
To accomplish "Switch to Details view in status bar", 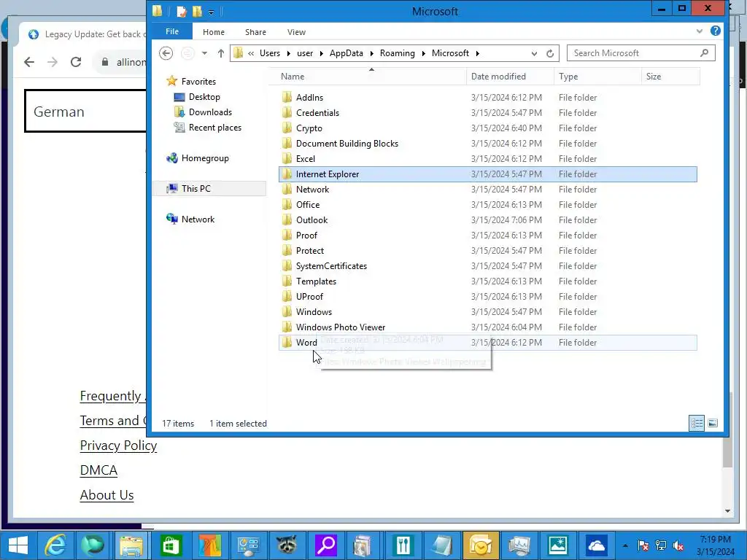I will [697, 424].
